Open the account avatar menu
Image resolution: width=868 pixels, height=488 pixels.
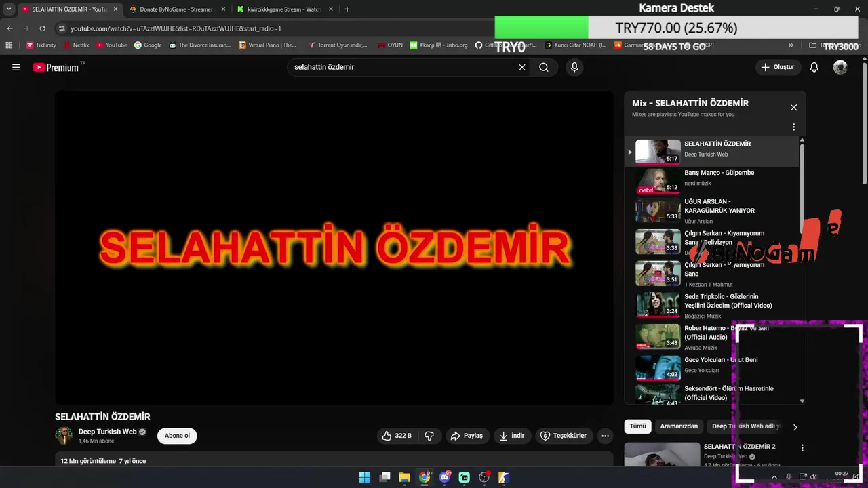click(x=840, y=67)
